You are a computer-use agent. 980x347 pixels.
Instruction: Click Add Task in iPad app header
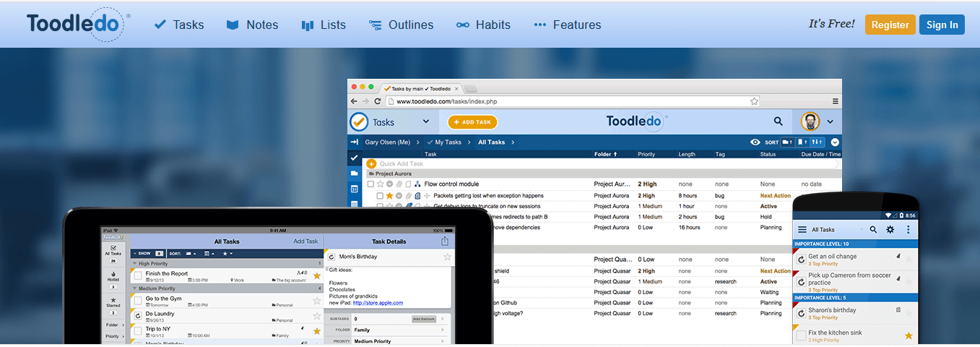(x=305, y=241)
